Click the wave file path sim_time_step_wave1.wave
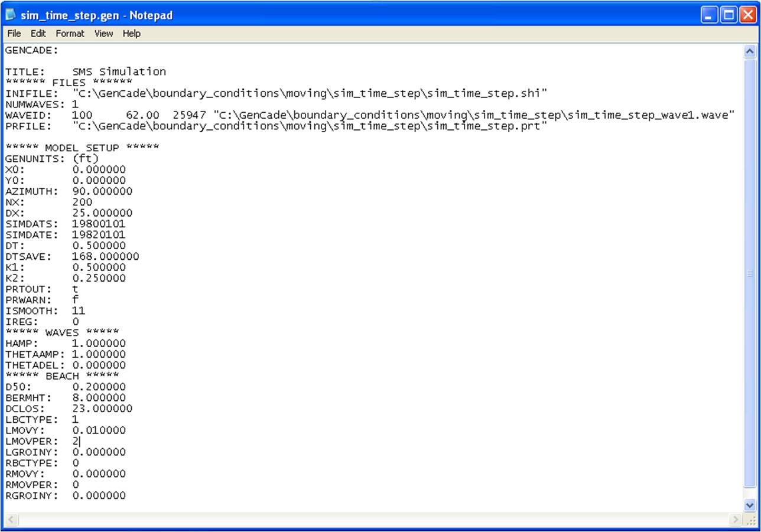Viewport: 761px width, 532px height. [x=474, y=115]
